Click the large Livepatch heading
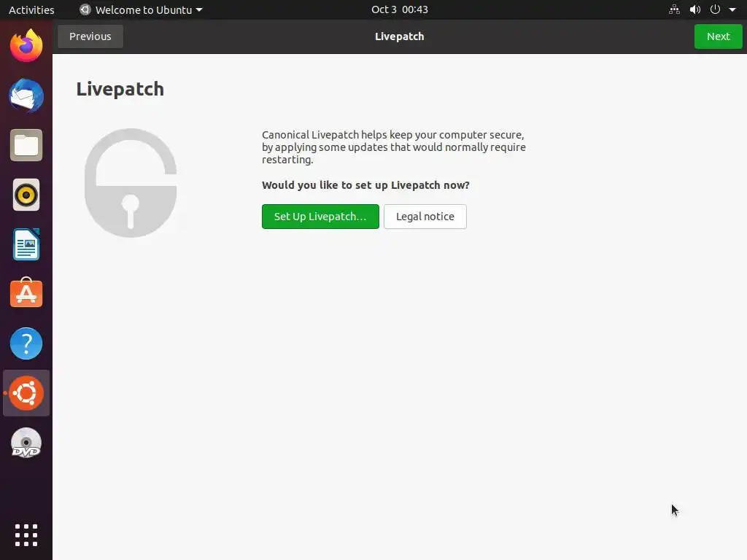The width and height of the screenshot is (747, 560). point(120,90)
